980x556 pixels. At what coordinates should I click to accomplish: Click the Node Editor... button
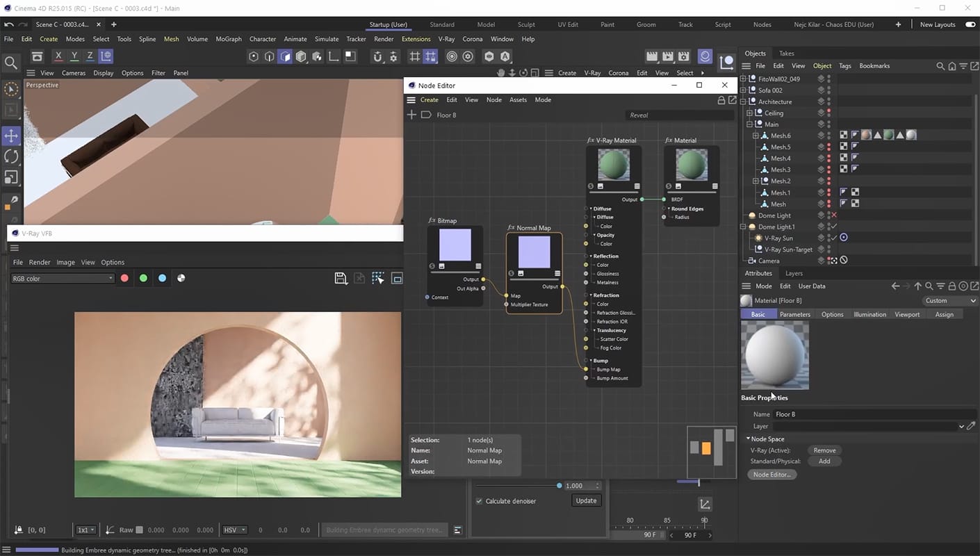tap(771, 475)
